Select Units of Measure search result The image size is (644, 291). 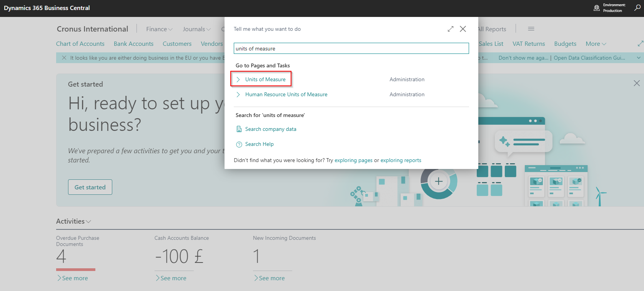pos(265,79)
